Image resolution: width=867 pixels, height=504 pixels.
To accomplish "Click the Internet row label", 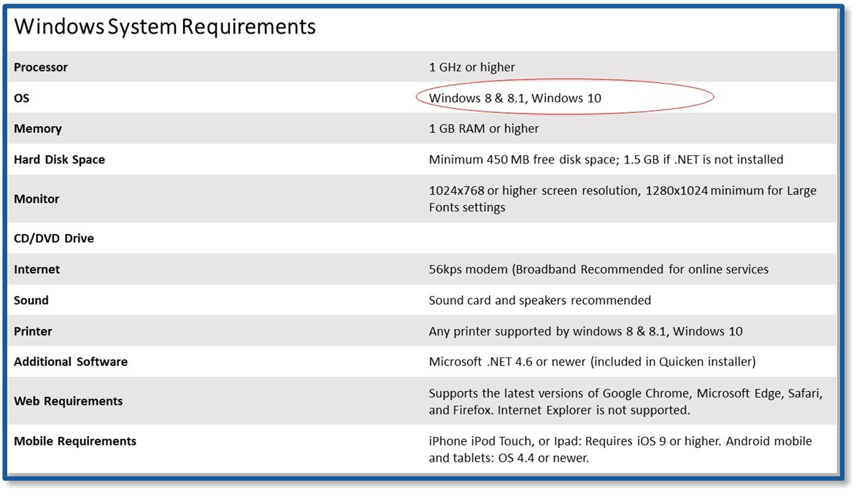I will pyautogui.click(x=37, y=269).
